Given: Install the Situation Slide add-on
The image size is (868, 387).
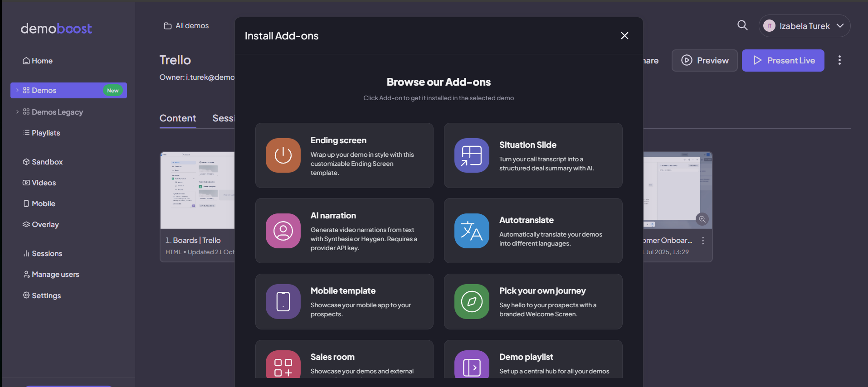Looking at the screenshot, I should [x=533, y=155].
